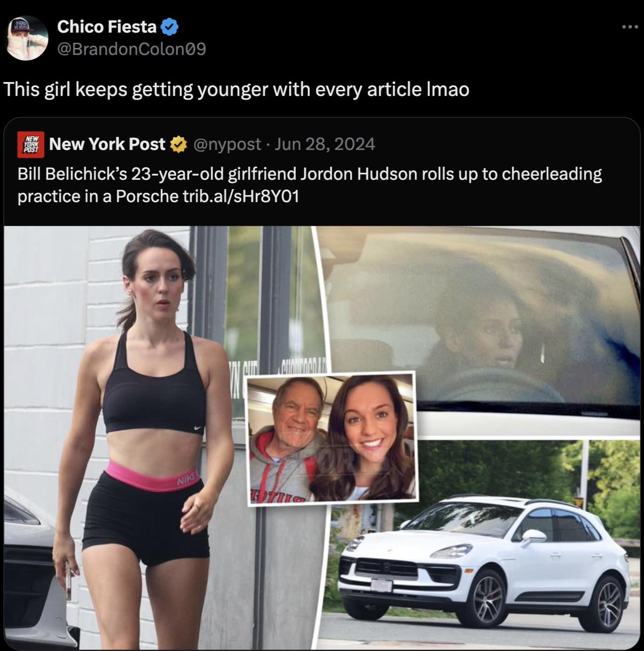Viewport: 644px width, 651px height.
Task: Click the @nypost handle
Action: [227, 144]
